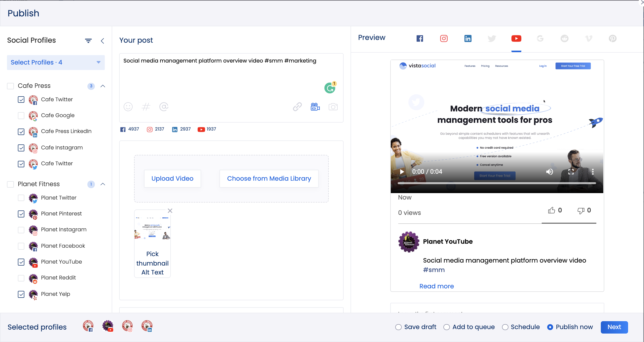Check the Cafe Google profile checkbox
This screenshot has height=342, width=644.
click(x=21, y=115)
